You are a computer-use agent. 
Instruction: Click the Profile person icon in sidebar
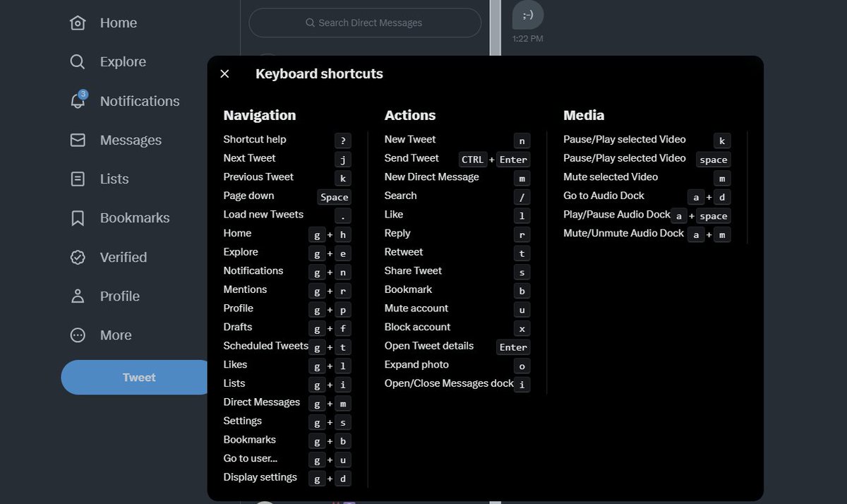pos(78,296)
